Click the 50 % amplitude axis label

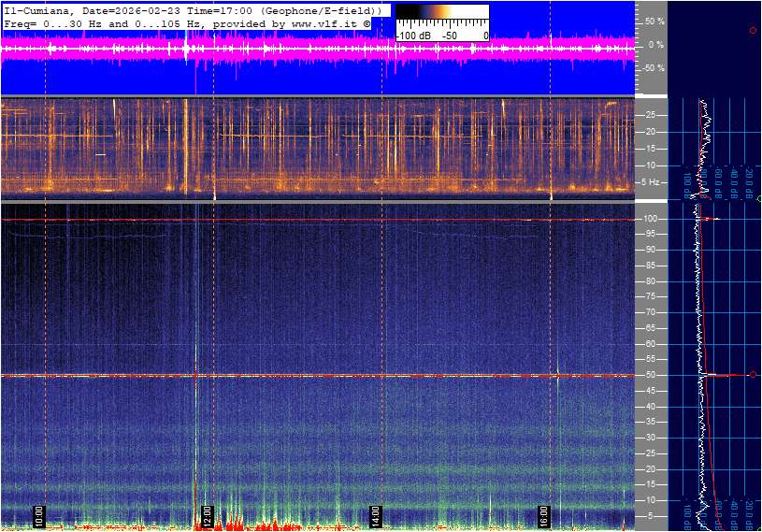click(x=654, y=21)
